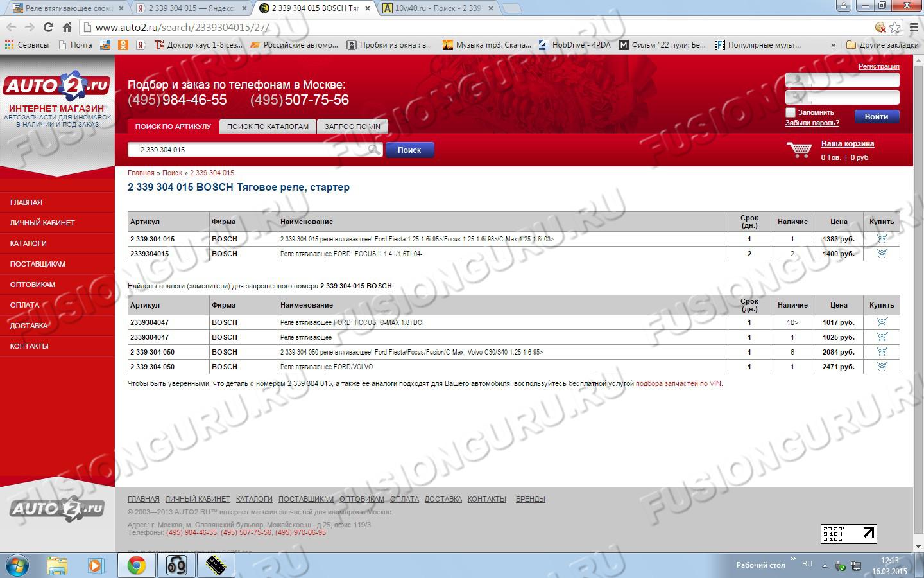Go back with browser back arrow

pyautogui.click(x=11, y=27)
